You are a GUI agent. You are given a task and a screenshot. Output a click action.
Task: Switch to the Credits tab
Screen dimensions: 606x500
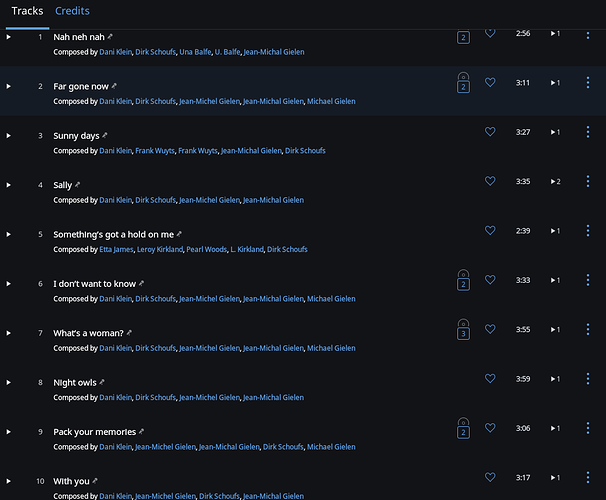tap(72, 11)
